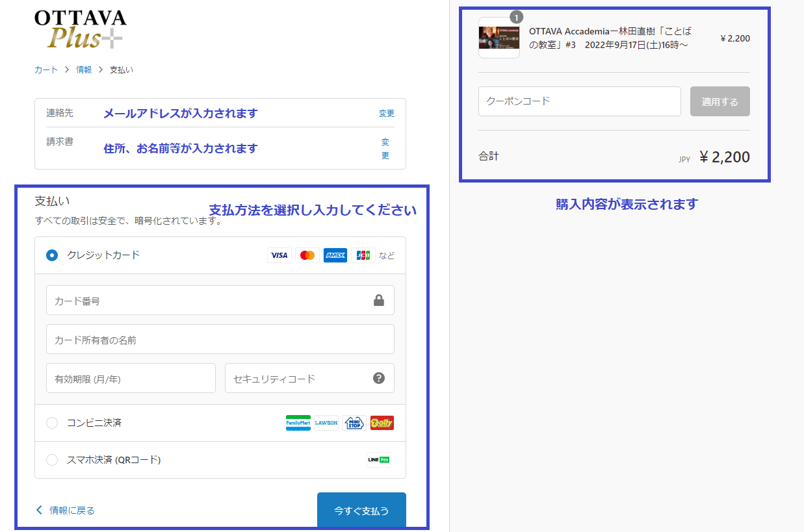Click the VISA card logo
The height and width of the screenshot is (532, 804).
click(x=279, y=255)
